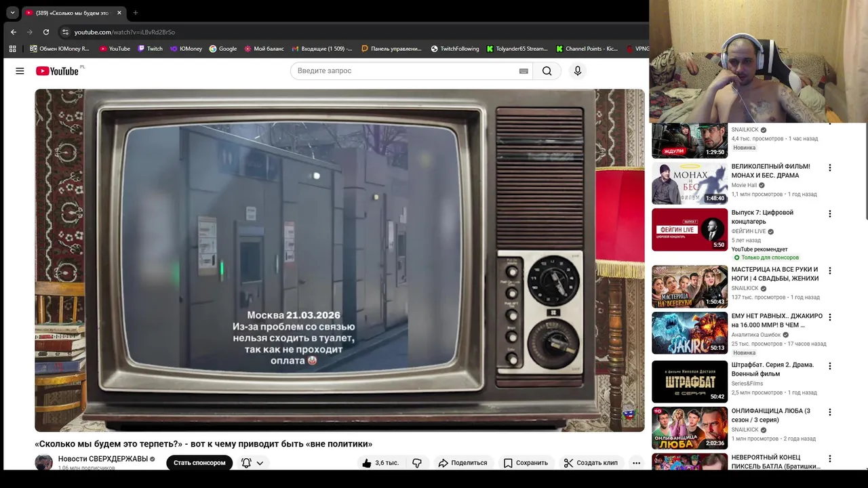
Task: Open the 1:29:50 SNAILKICK video thumbnail
Action: click(690, 140)
